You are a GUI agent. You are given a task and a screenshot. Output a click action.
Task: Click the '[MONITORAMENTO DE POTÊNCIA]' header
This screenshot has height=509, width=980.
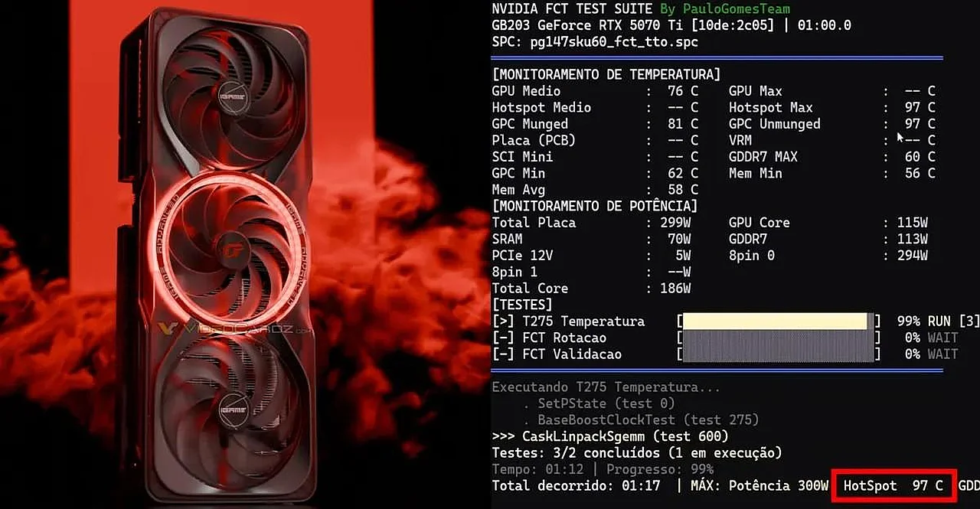(x=595, y=206)
